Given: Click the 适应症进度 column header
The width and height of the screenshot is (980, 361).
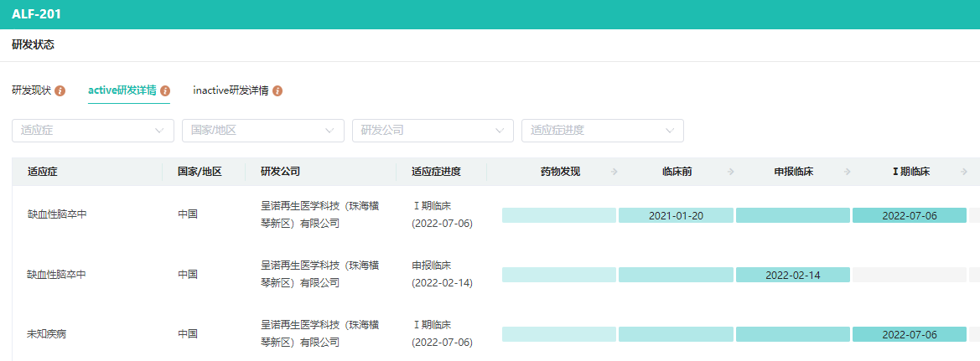Looking at the screenshot, I should tap(437, 172).
